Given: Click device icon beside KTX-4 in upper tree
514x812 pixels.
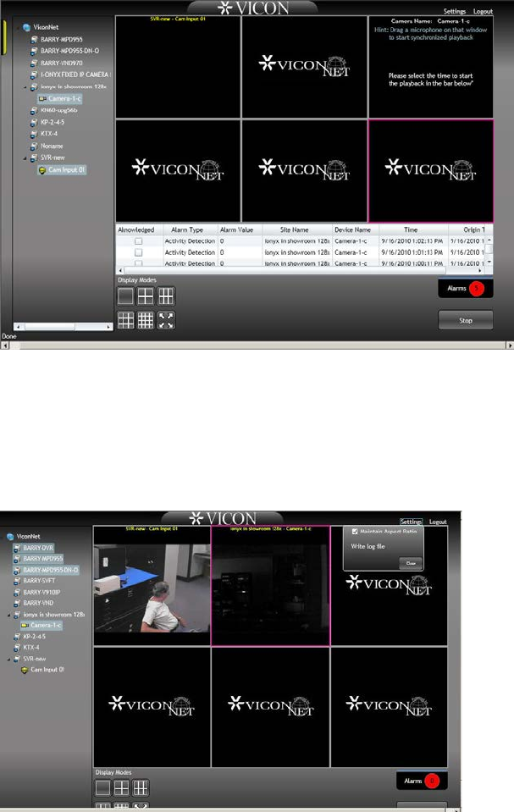Looking at the screenshot, I should [34, 134].
